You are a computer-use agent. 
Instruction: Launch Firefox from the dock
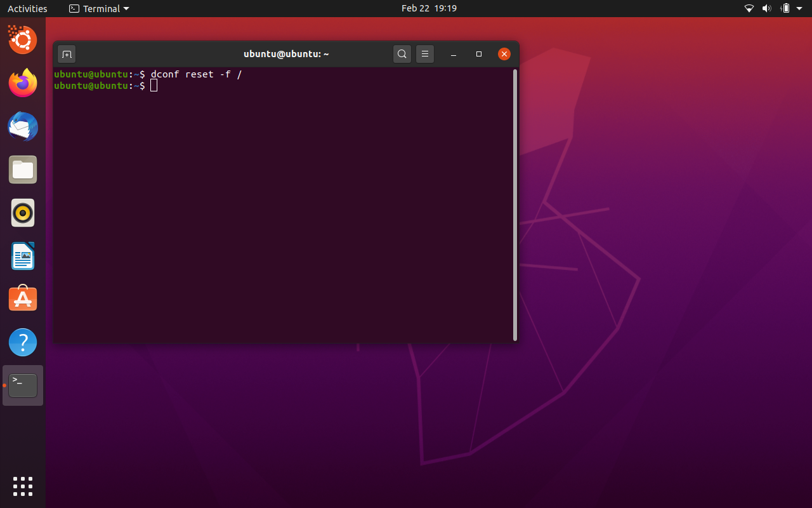[23, 83]
